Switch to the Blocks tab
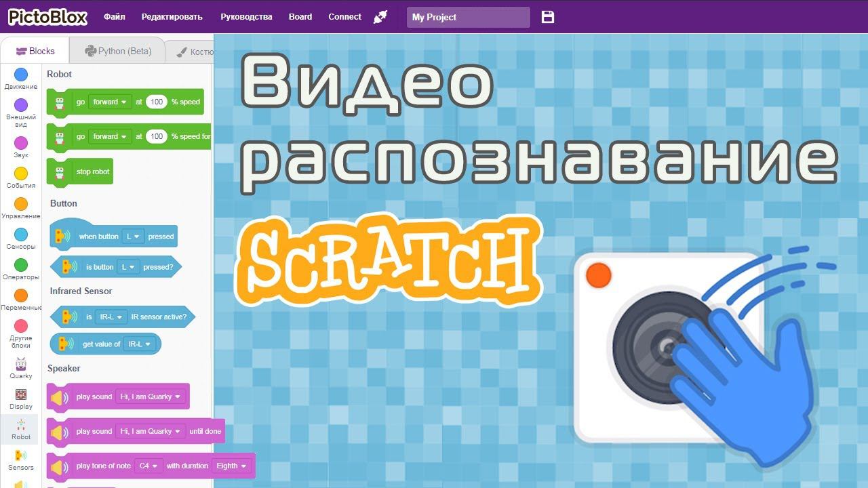The width and height of the screenshot is (868, 488). click(x=35, y=51)
